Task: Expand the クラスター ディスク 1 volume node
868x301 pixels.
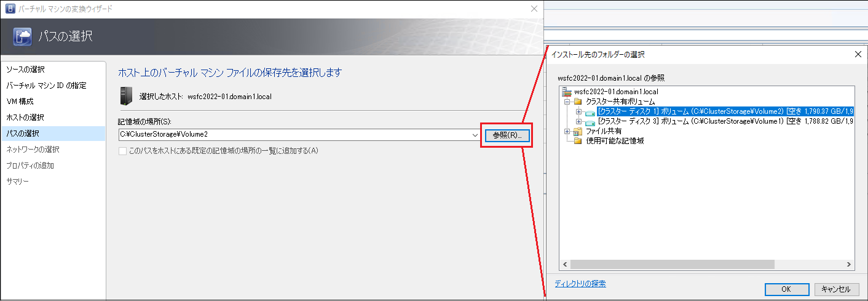Action: [x=578, y=111]
